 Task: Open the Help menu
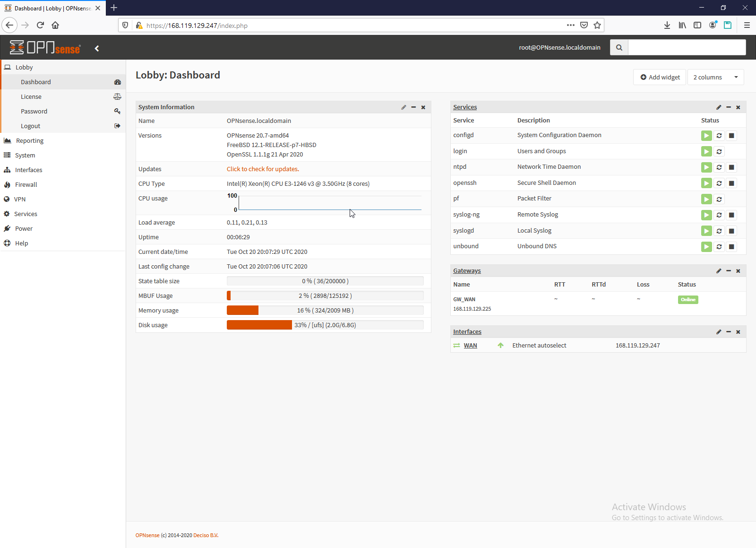(63, 243)
